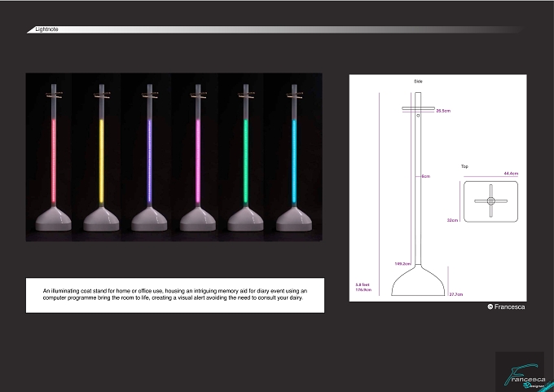The height and width of the screenshot is (392, 554).
Task: Click the 44.4cm dimension label
Action: coord(511,174)
